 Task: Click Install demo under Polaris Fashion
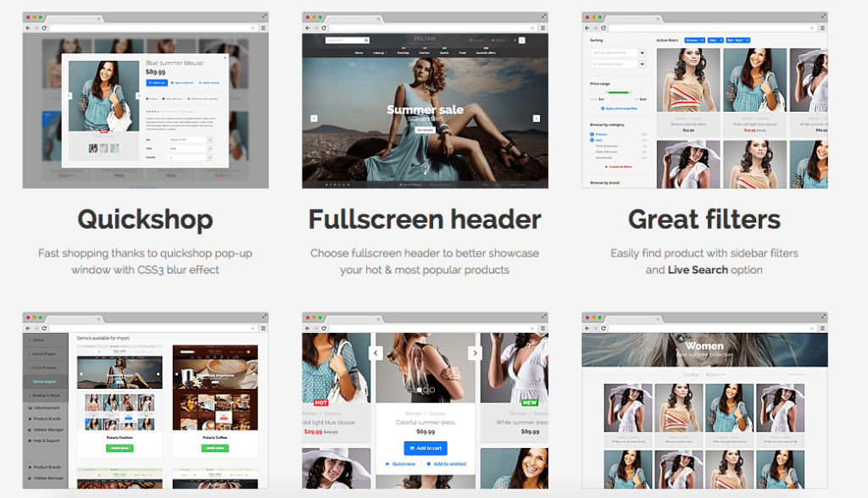120,448
